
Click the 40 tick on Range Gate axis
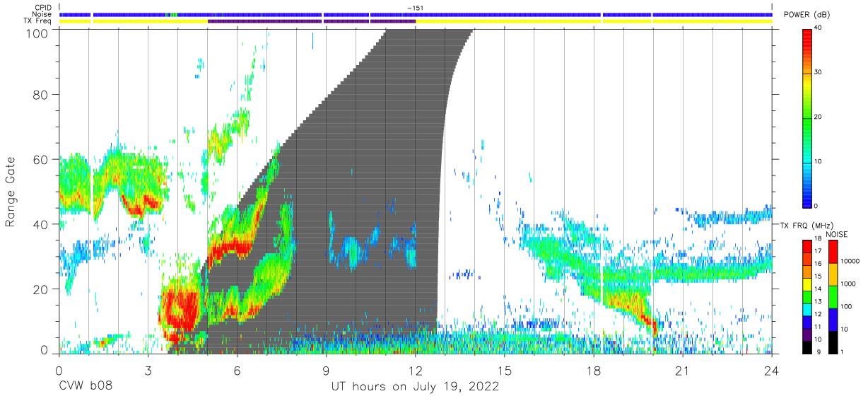tap(41, 225)
